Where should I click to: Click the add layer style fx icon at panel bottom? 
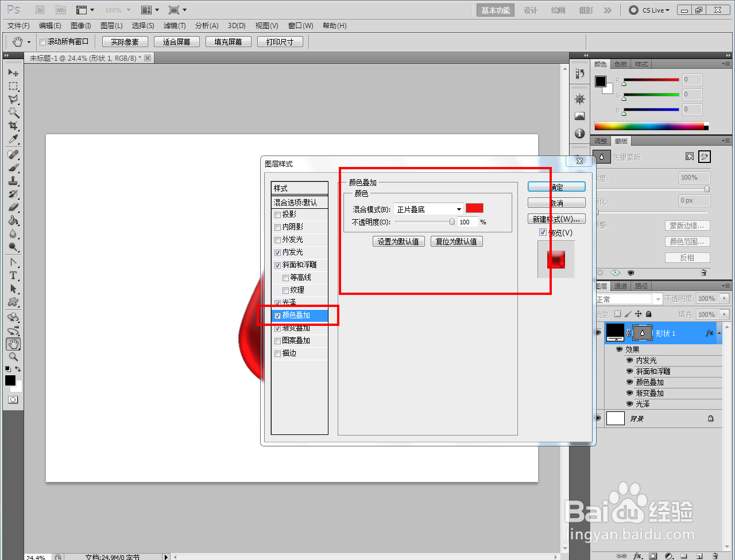coord(637,556)
